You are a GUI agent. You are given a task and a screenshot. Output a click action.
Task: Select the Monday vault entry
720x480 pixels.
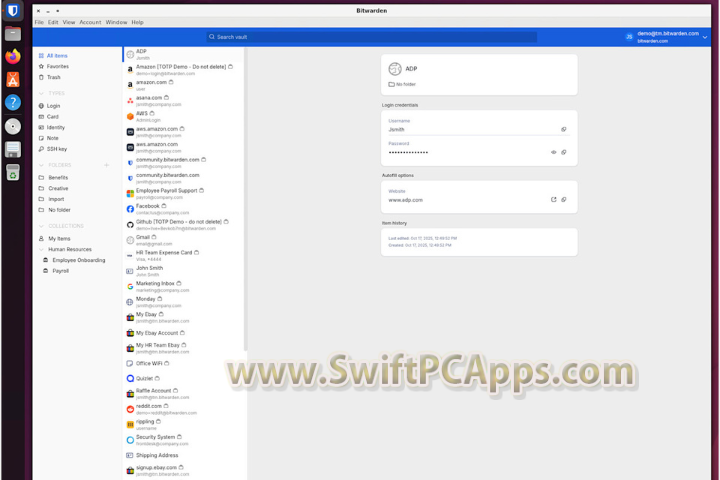pyautogui.click(x=184, y=302)
